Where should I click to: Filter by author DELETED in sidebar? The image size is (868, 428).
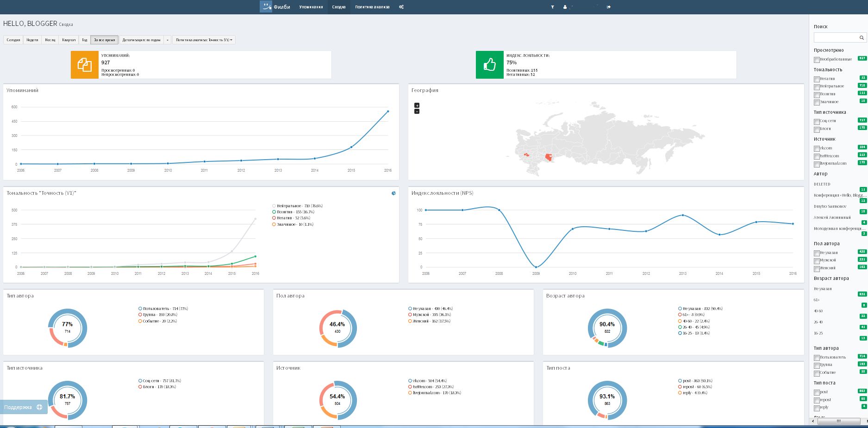[822, 184]
